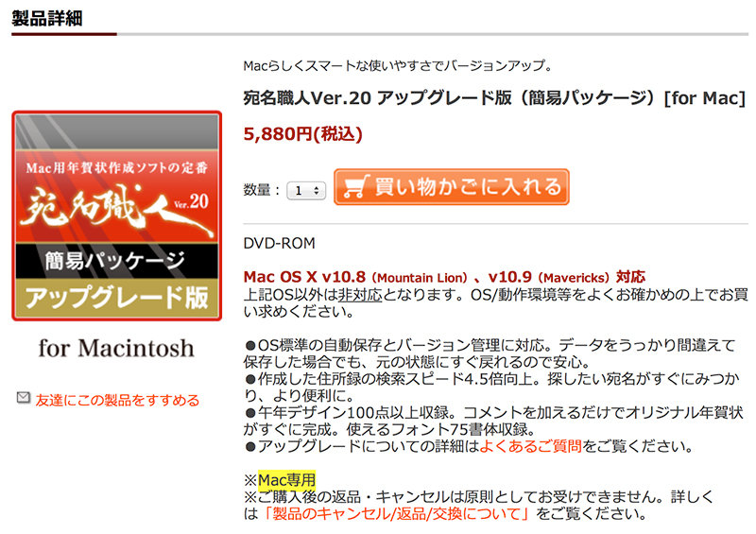Open the 数量 quantity dropdown
This screenshot has width=756, height=534.
tap(306, 191)
